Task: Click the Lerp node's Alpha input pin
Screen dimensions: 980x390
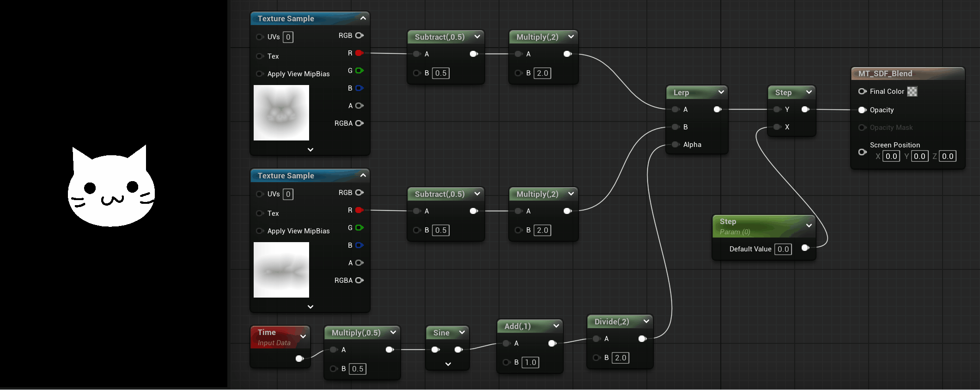Action: 676,145
